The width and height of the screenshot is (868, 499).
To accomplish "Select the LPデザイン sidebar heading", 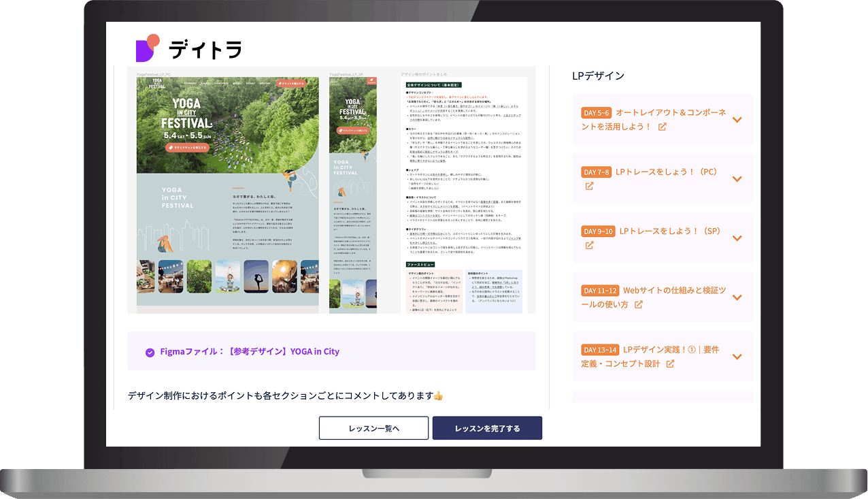I will pos(599,76).
